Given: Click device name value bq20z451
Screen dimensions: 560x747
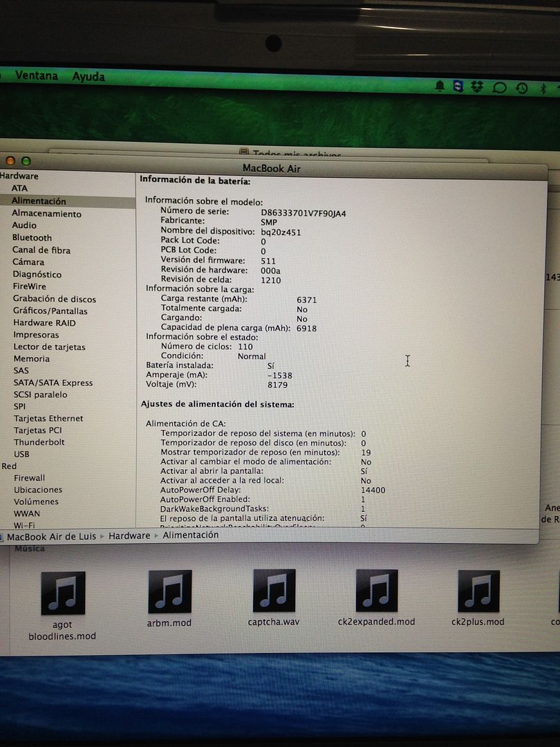Looking at the screenshot, I should [x=281, y=232].
